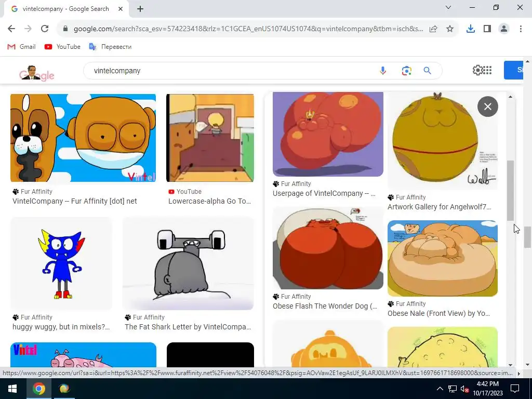The width and height of the screenshot is (532, 399).
Task: Reload the current page
Action: (x=45, y=29)
